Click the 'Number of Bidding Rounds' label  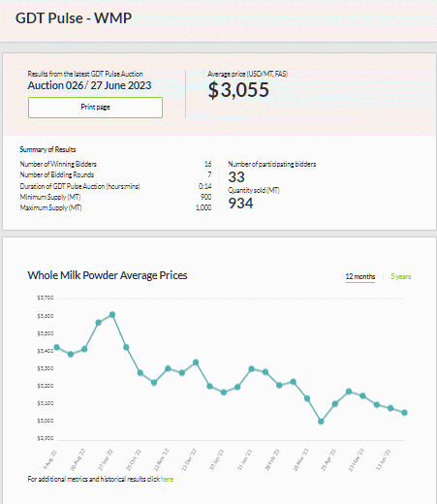click(57, 174)
